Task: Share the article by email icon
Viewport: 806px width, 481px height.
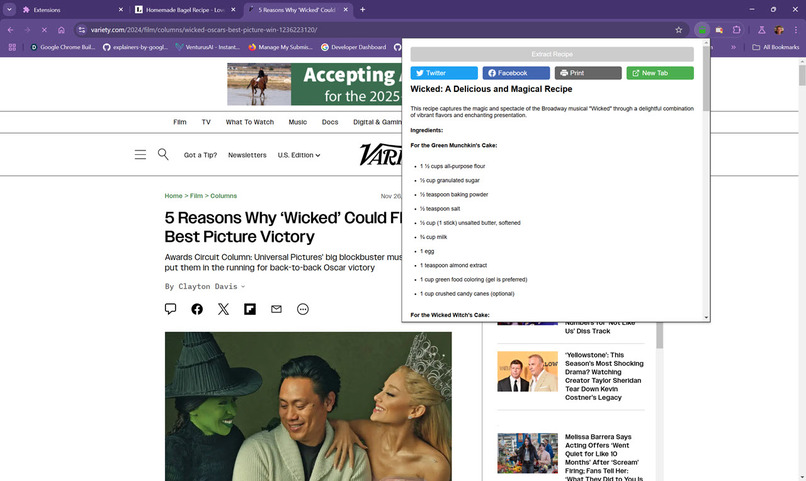Action: (x=276, y=309)
